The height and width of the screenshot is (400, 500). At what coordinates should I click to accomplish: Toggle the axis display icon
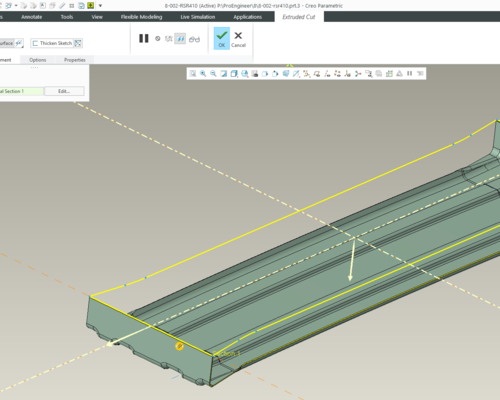[x=327, y=74]
